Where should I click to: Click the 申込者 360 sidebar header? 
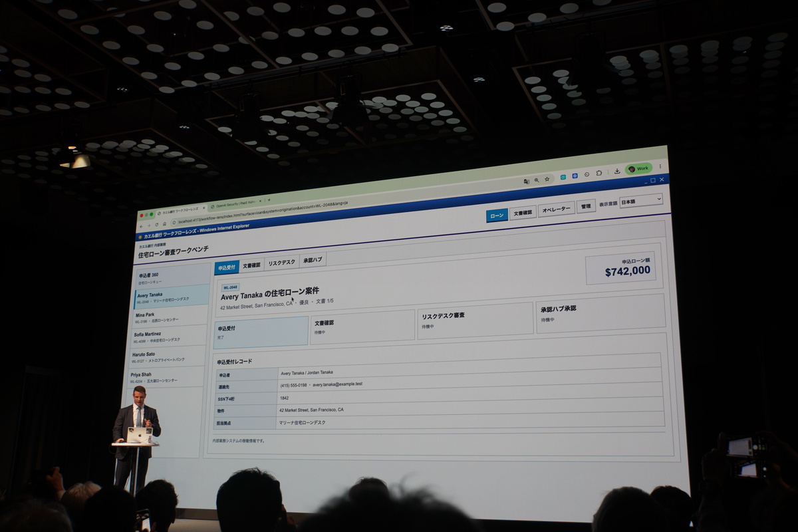tap(172, 277)
